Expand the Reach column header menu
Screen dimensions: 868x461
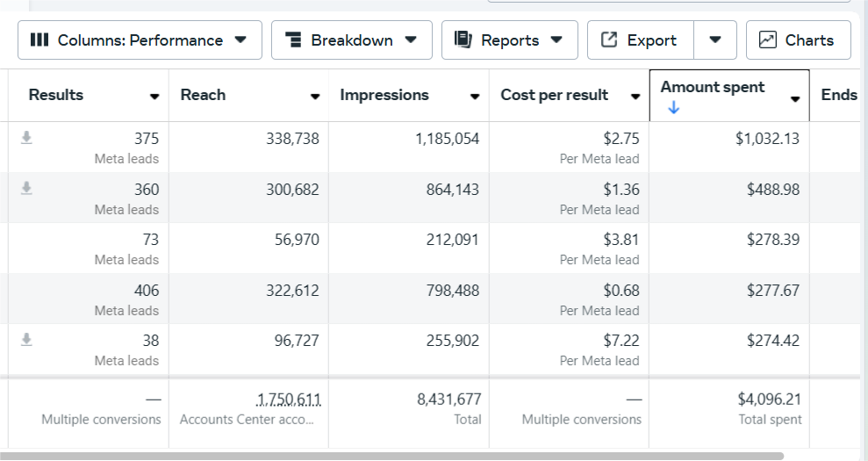pyautogui.click(x=315, y=97)
